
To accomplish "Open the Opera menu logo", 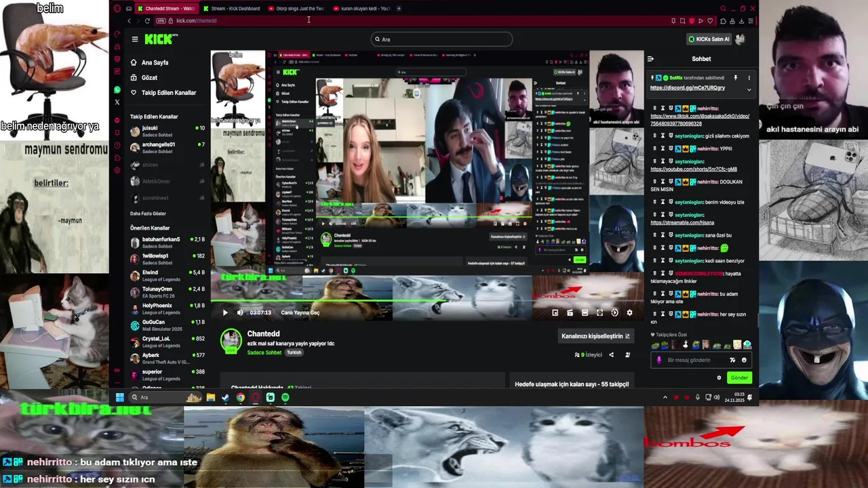I will [x=117, y=9].
